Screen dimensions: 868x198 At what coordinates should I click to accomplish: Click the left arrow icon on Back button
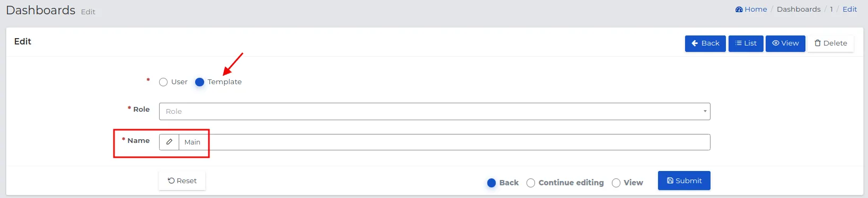coord(695,43)
